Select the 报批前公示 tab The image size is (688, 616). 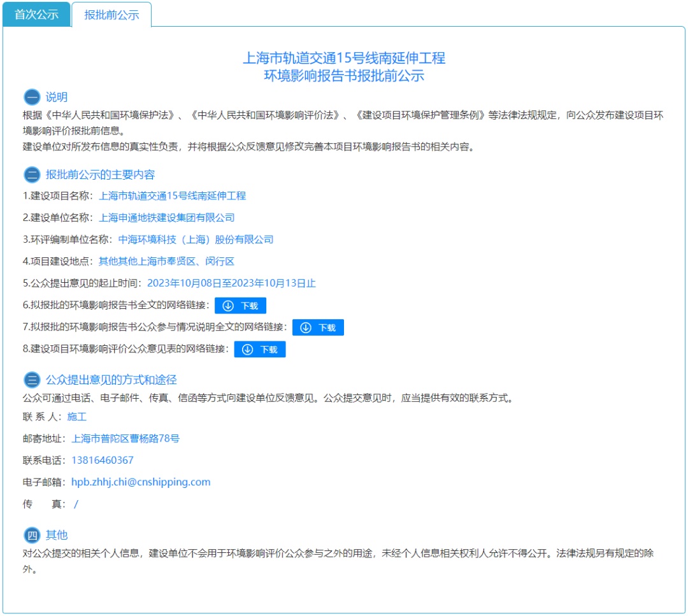coord(111,15)
